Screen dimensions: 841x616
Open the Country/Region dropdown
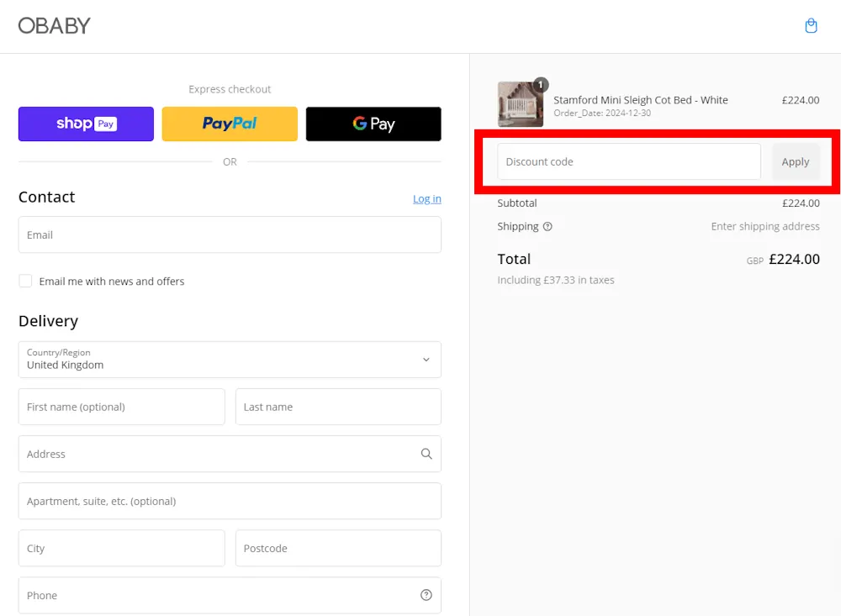point(230,360)
